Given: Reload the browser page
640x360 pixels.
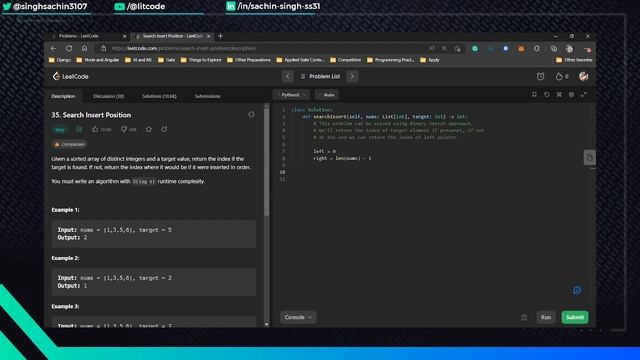Looking at the screenshot, I should click(x=69, y=48).
